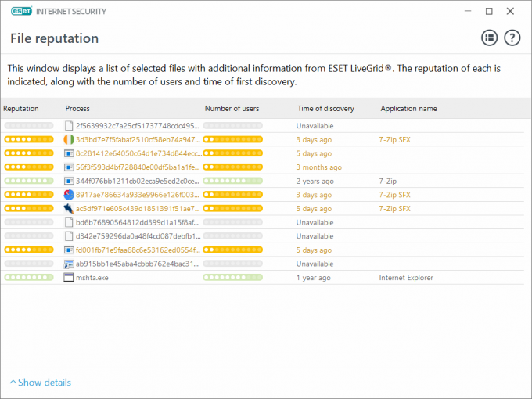Expand the Show details section

click(x=40, y=383)
